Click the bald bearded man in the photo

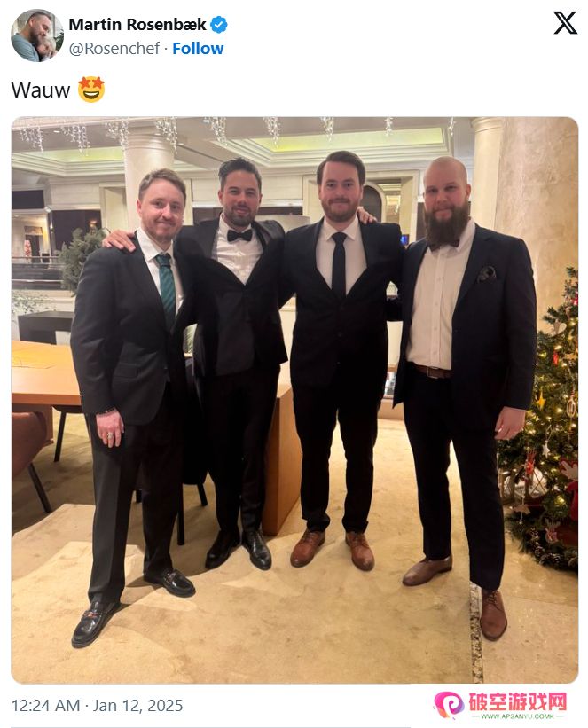point(466,372)
